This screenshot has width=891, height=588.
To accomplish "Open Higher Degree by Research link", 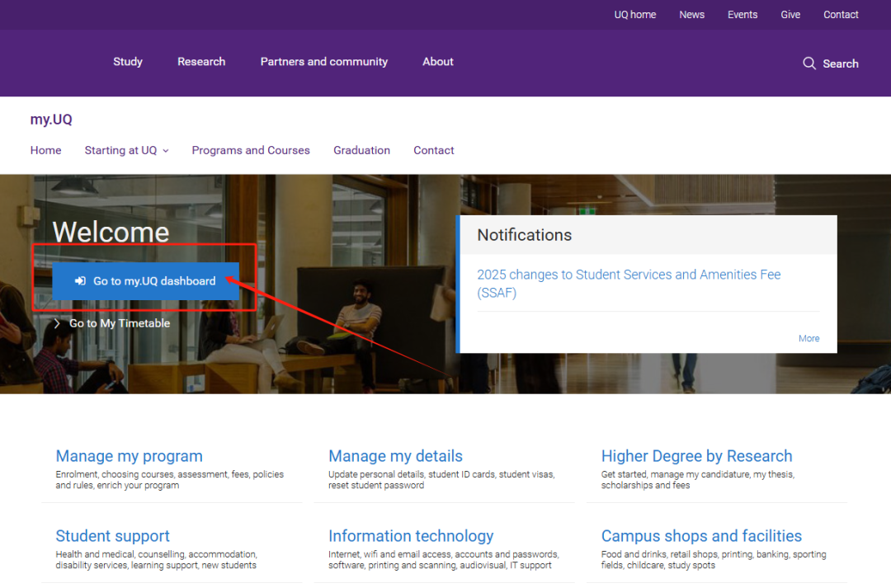I will click(696, 456).
